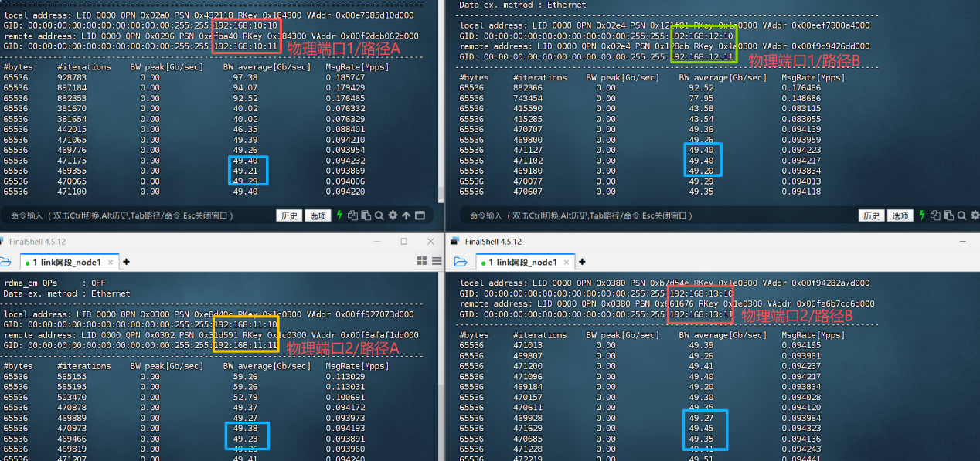Click the 选项 options button in top-right panel

pyautogui.click(x=900, y=215)
